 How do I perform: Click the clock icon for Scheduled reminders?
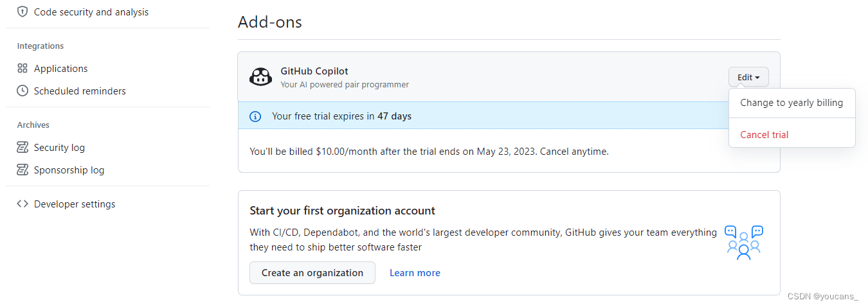(x=23, y=91)
